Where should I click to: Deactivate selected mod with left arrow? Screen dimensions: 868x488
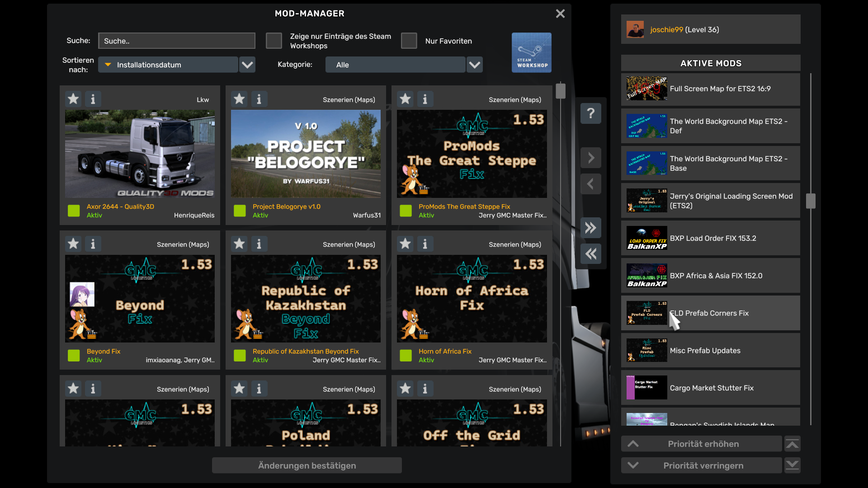click(x=590, y=184)
